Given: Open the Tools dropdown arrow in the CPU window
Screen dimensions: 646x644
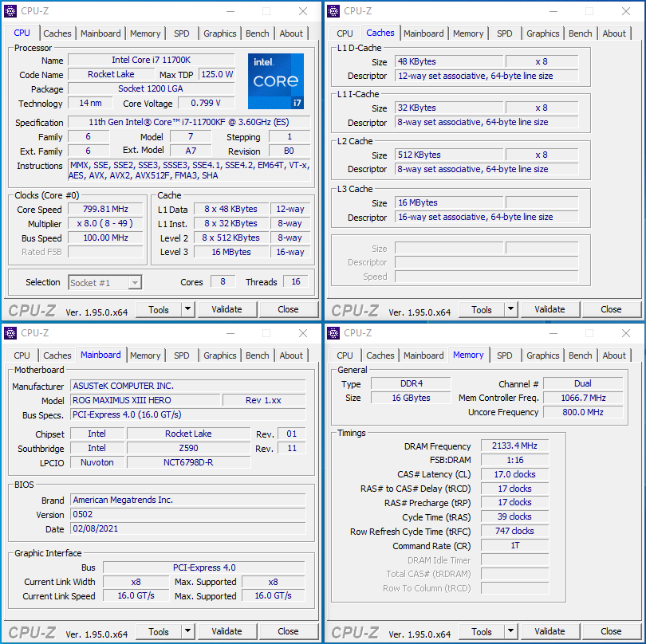Looking at the screenshot, I should [188, 309].
